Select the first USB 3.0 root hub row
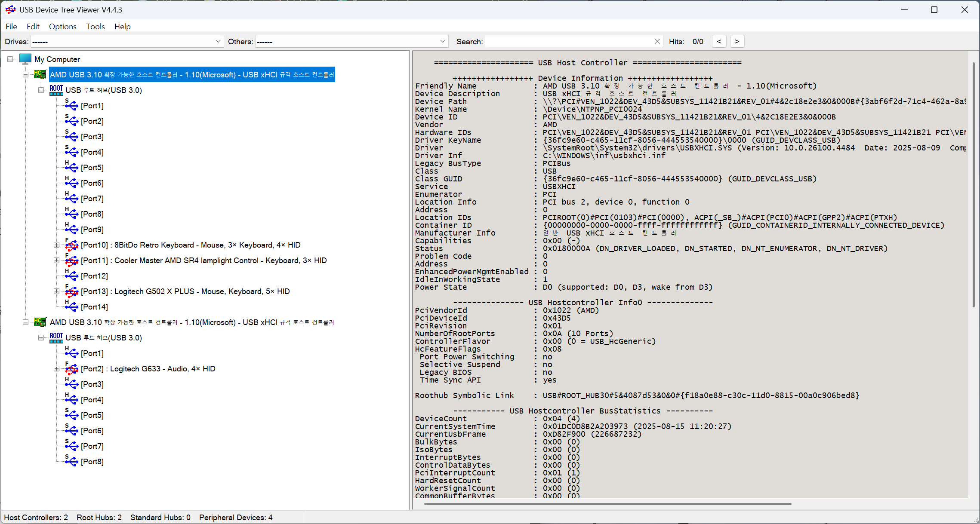This screenshot has height=524, width=980. coord(104,90)
